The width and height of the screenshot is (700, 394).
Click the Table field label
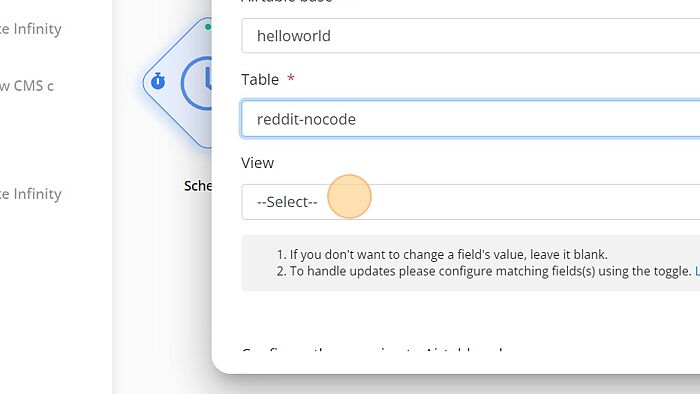(x=260, y=79)
